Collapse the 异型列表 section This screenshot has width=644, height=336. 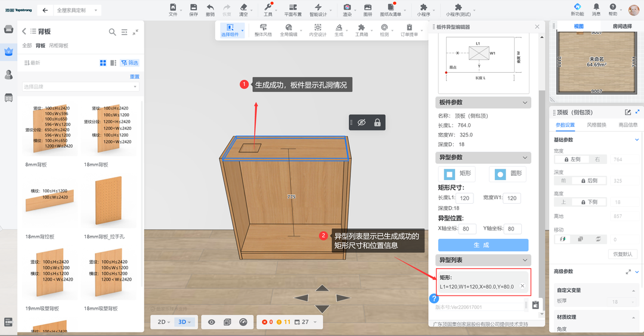(525, 260)
